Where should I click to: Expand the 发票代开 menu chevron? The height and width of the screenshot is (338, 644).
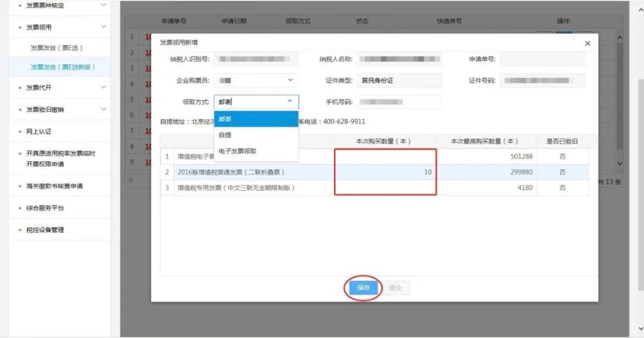[x=103, y=88]
